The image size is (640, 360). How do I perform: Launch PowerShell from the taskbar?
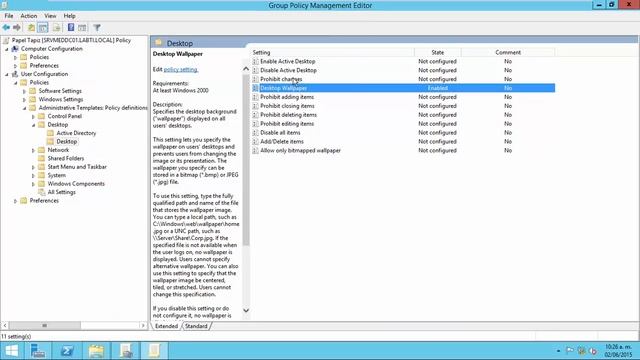tap(67, 351)
